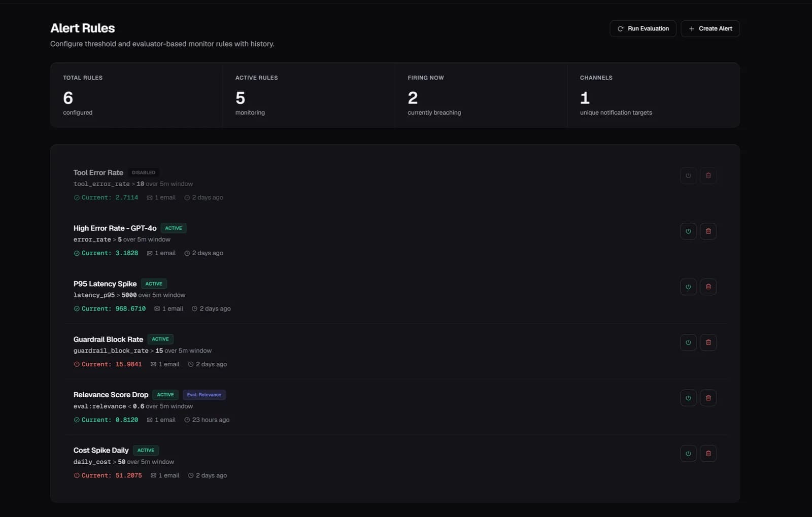Click the Alert Rules page heading

pyautogui.click(x=83, y=28)
